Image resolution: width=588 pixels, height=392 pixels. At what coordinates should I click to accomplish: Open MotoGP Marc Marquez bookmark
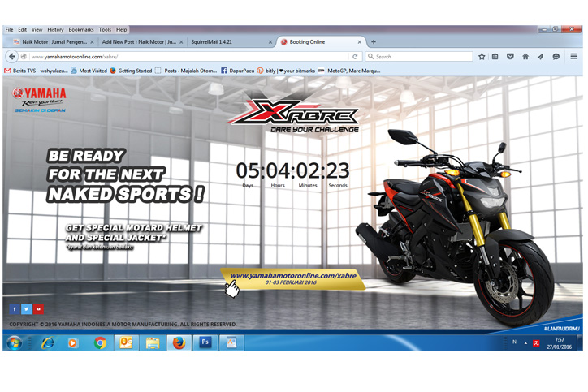pos(349,71)
